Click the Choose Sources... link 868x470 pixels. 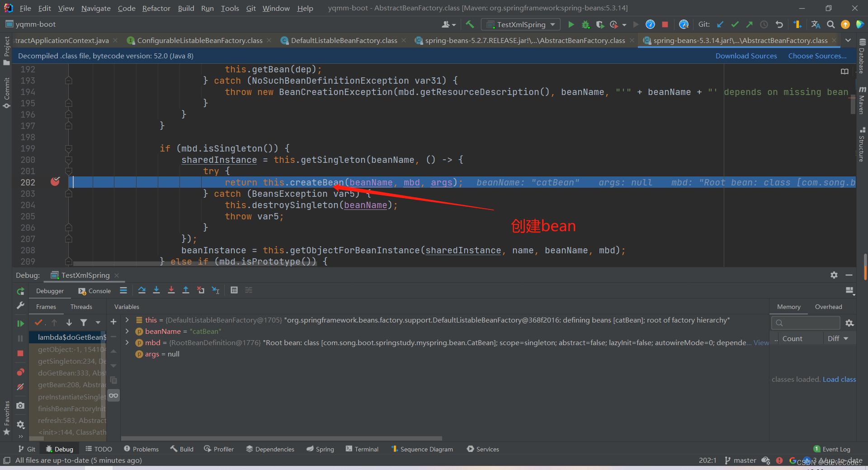click(817, 56)
